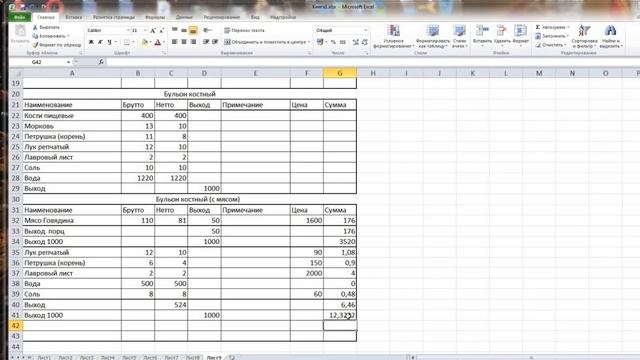Click Merge and Center (Объединить и поместить в центре)
Image resolution: width=640 pixels, height=360 pixels.
tap(267, 42)
